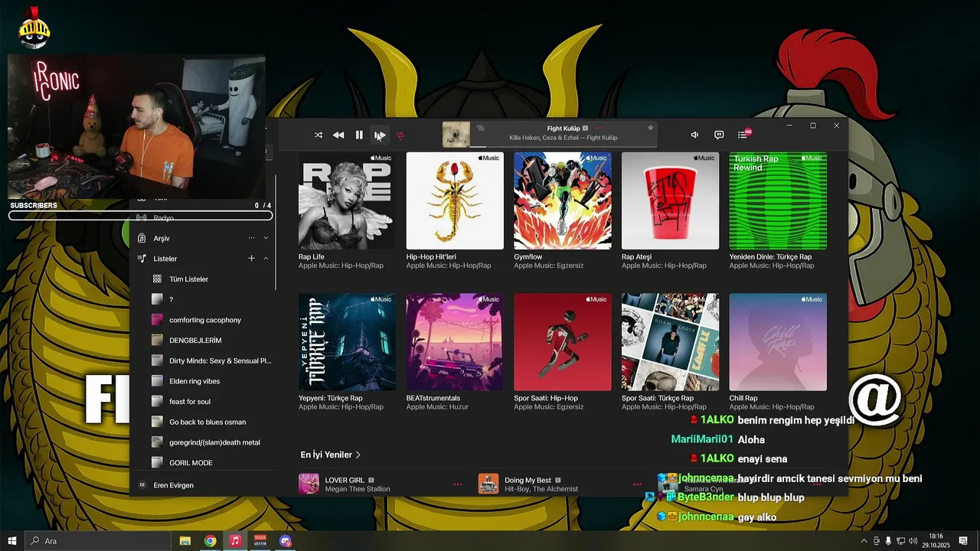Open the volume control
Viewport: 980px width, 551px height.
tap(694, 135)
